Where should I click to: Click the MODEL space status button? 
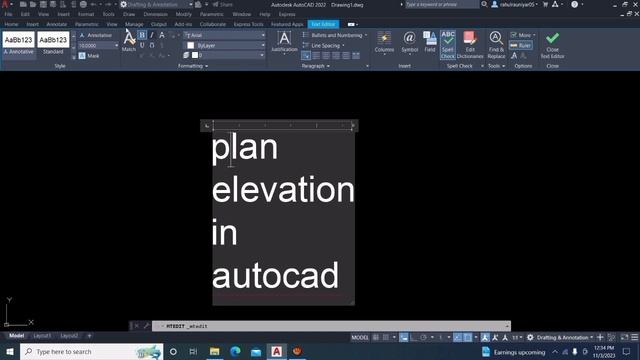360,338
